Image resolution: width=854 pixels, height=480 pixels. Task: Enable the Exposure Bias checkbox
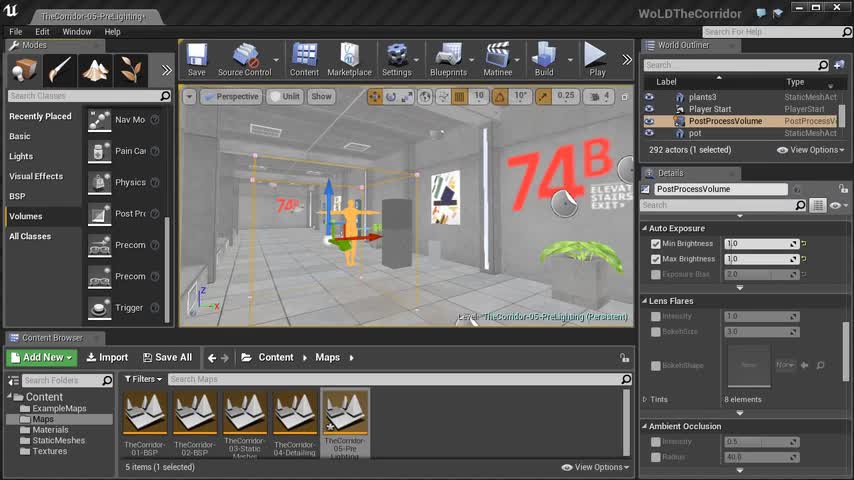tap(656, 274)
